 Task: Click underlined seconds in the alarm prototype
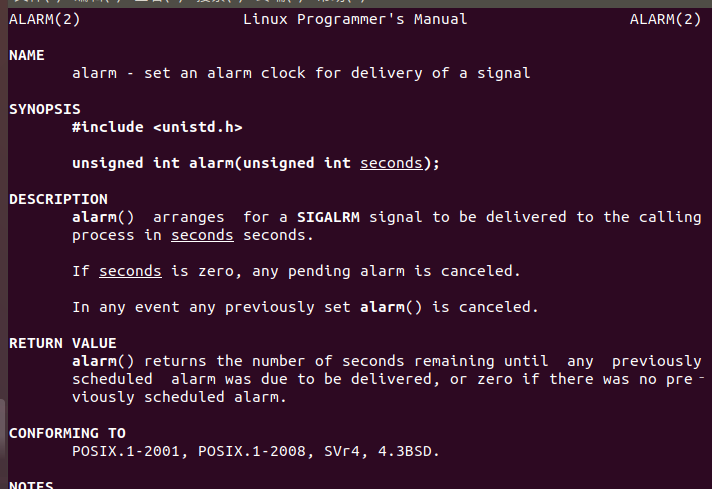click(x=391, y=163)
